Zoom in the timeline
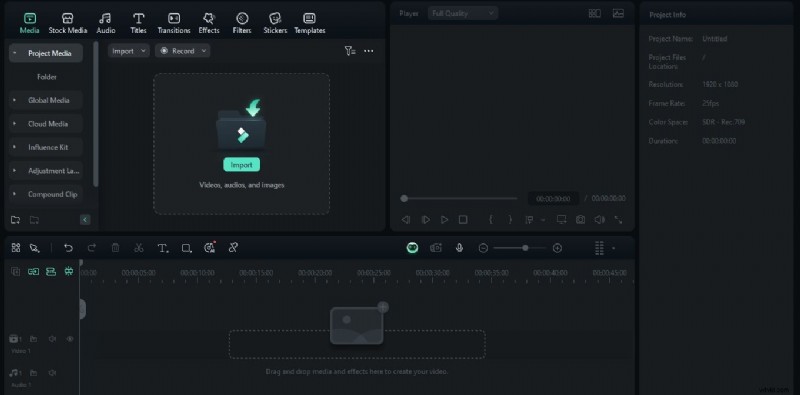This screenshot has width=800, height=395. coord(557,248)
